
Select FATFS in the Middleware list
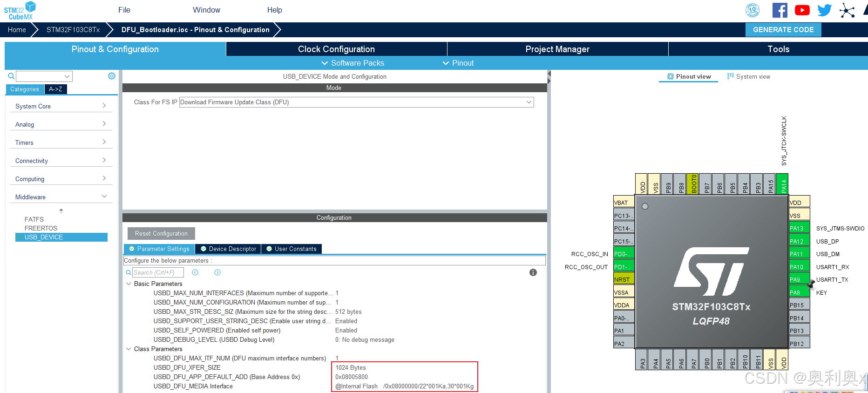coord(34,219)
